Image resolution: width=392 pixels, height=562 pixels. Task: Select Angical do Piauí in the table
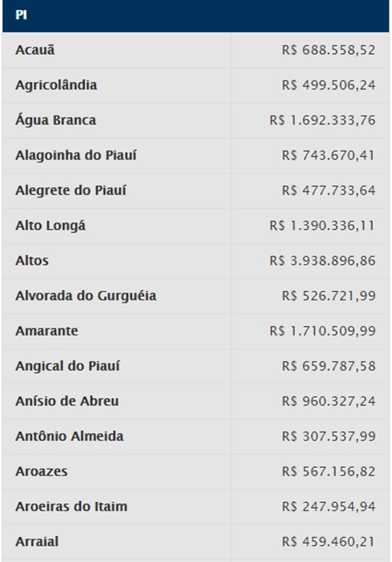pyautogui.click(x=68, y=366)
